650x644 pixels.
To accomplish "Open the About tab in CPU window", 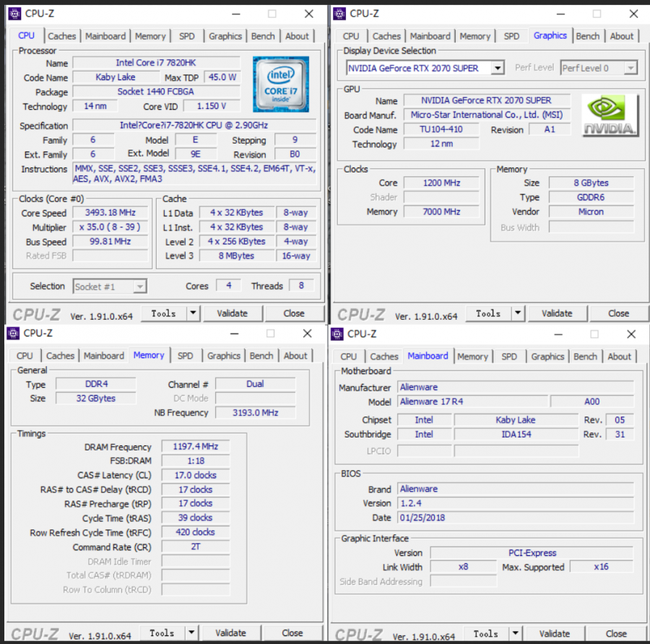I will pos(297,37).
